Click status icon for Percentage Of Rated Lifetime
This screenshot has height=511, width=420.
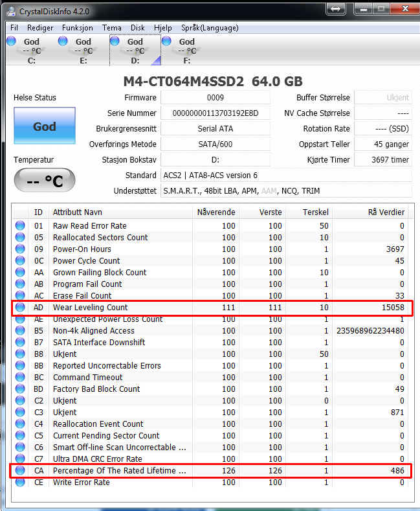point(20,471)
